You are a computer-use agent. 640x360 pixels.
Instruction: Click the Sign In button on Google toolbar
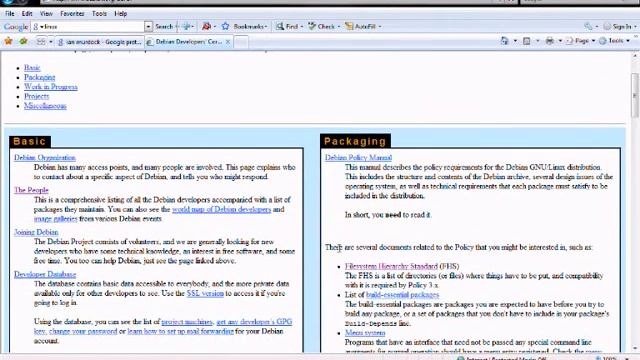[617, 27]
